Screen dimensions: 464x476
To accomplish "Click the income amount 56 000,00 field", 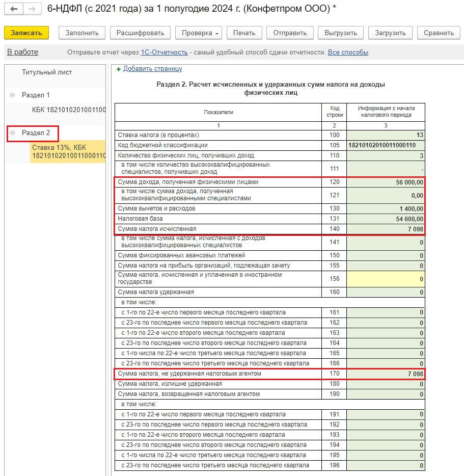I will click(386, 182).
